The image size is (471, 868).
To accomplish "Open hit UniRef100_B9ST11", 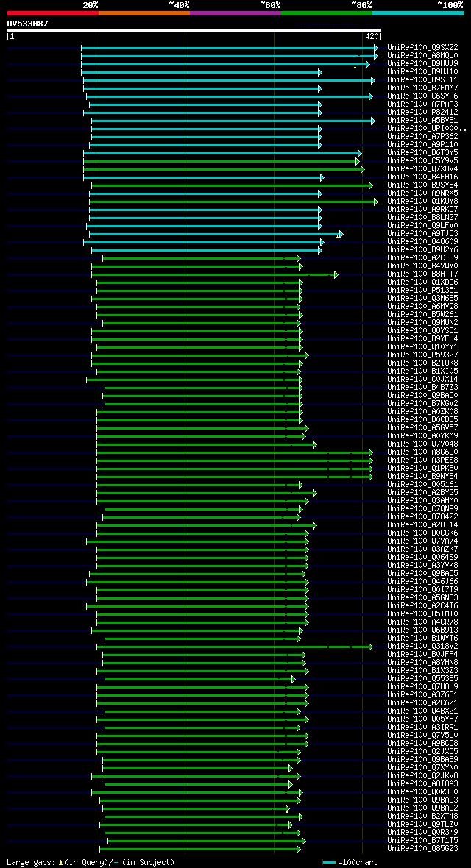I will [422, 79].
